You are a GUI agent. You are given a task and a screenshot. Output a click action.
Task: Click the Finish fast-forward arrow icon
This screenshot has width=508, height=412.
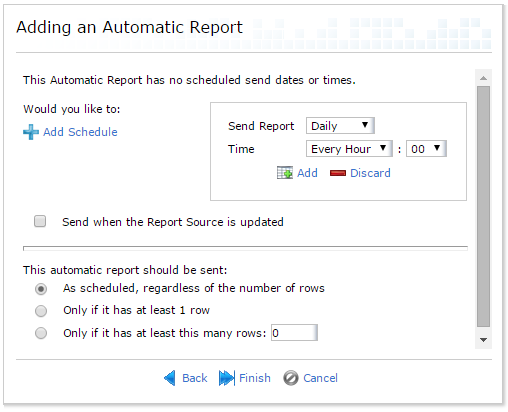(227, 378)
